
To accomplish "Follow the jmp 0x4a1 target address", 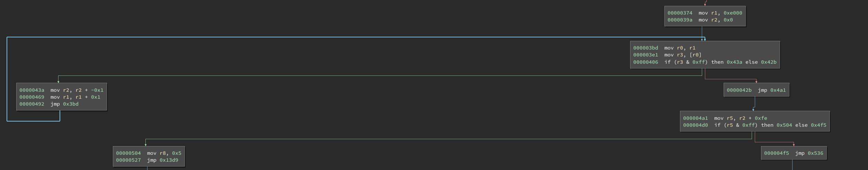I will (x=778, y=90).
